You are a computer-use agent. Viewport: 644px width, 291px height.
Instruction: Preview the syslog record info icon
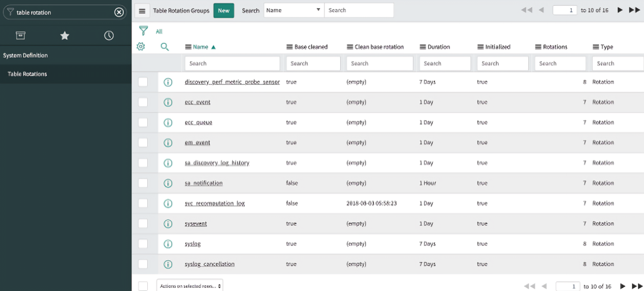(x=168, y=244)
